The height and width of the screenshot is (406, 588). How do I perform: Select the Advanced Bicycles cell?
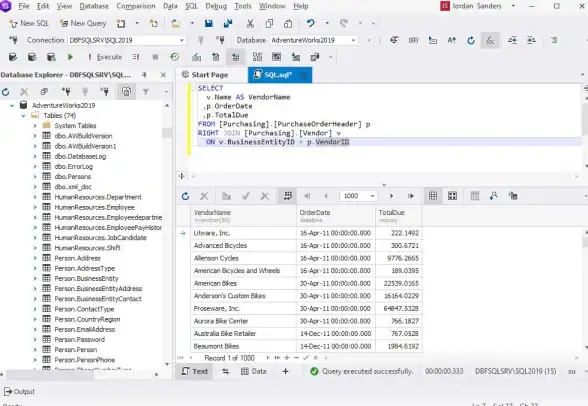(243, 246)
